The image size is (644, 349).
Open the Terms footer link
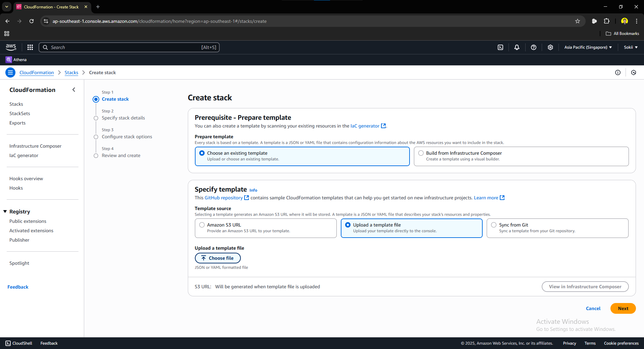[590, 343]
